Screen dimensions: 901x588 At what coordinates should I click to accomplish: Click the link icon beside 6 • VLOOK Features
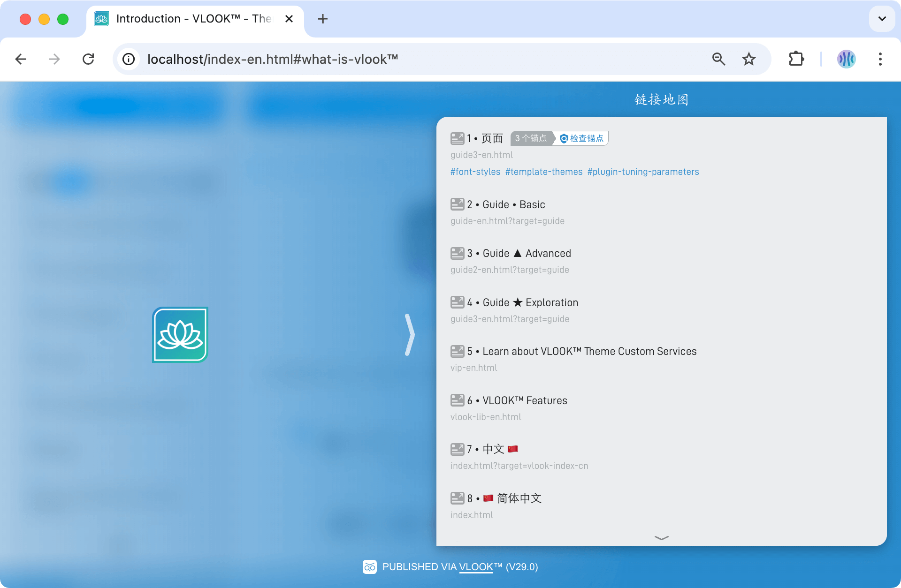[x=457, y=400]
